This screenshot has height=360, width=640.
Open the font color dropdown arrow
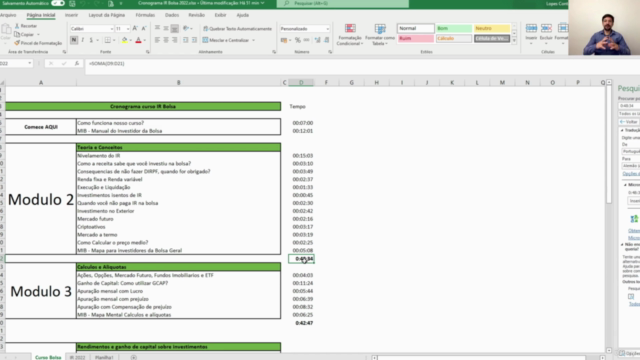coord(144,40)
